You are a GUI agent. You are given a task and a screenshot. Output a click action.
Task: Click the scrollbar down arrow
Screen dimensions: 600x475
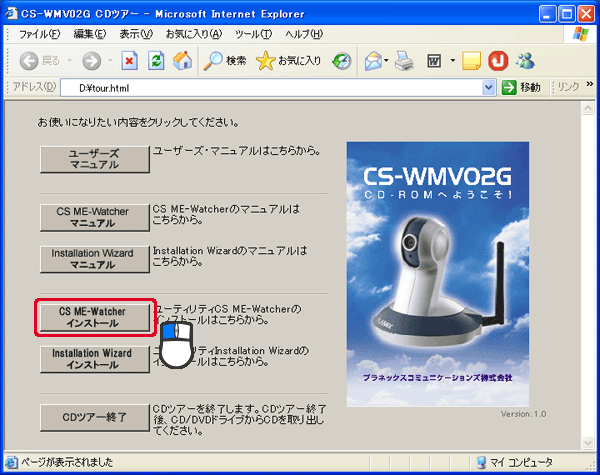(x=587, y=443)
